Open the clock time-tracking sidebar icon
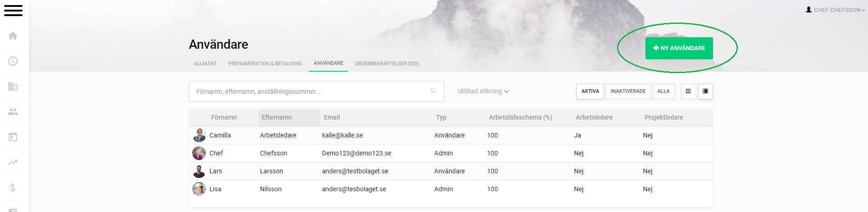The image size is (868, 212). (13, 61)
